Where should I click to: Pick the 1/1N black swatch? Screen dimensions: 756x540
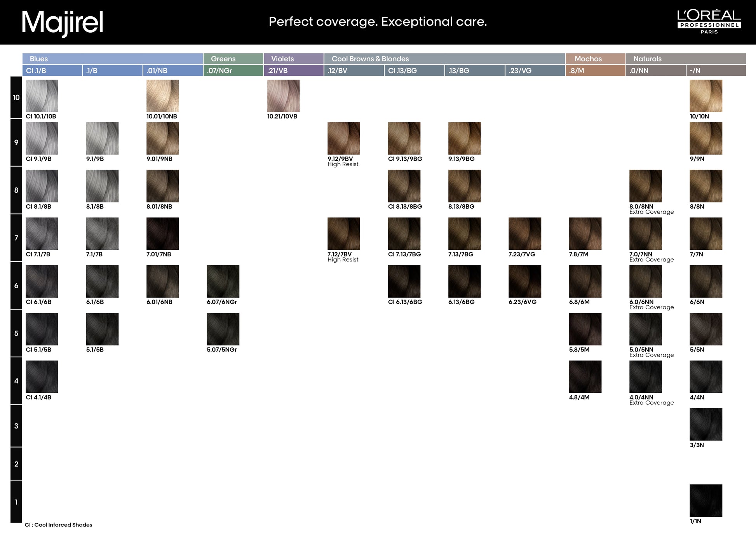tap(705, 500)
